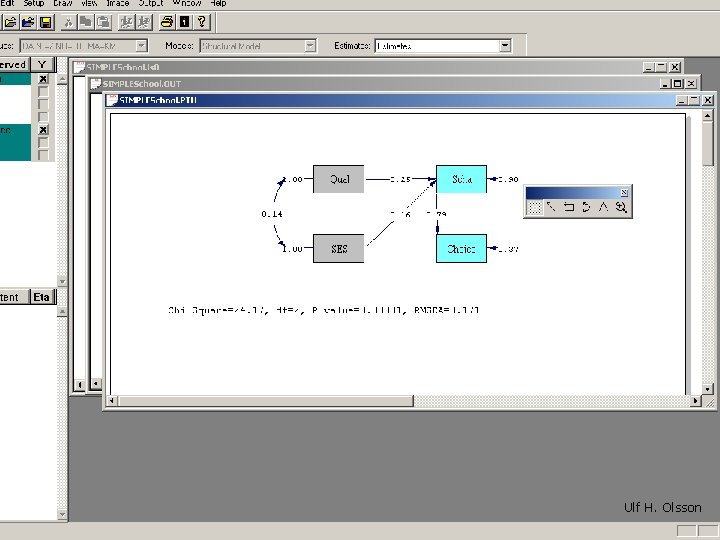Click the diagram horizontal scrollbar left arrow
This screenshot has width=720, height=540.
pos(112,401)
